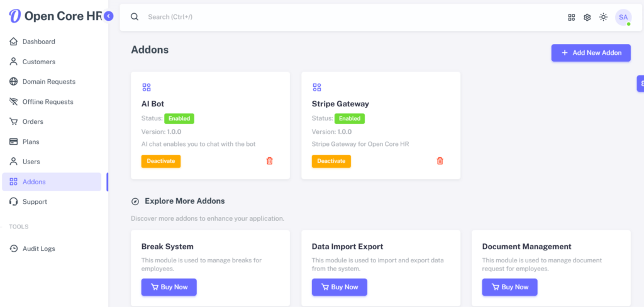Open the shortcuts grid icon in the top bar
Viewport: 644px width, 307px height.
(571, 17)
